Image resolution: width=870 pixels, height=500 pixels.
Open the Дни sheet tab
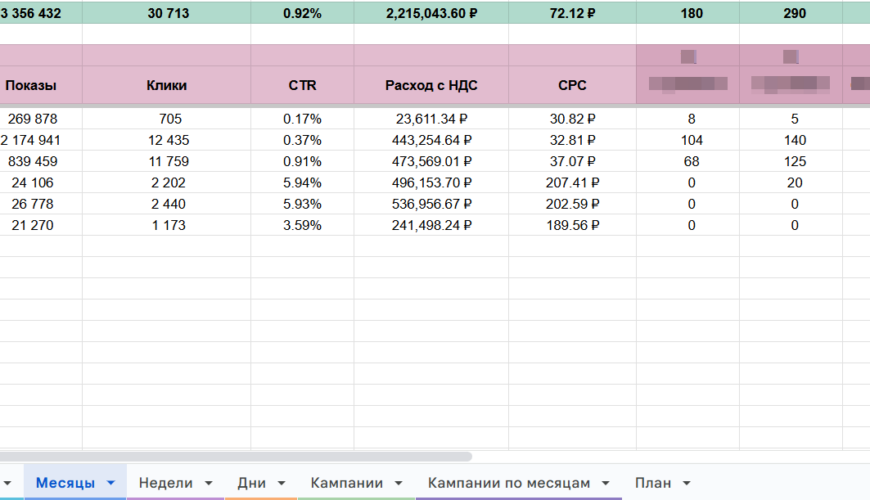coord(251,483)
